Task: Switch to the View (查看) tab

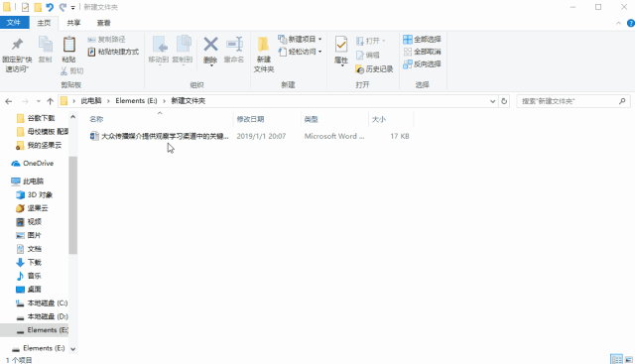Action: [103, 23]
